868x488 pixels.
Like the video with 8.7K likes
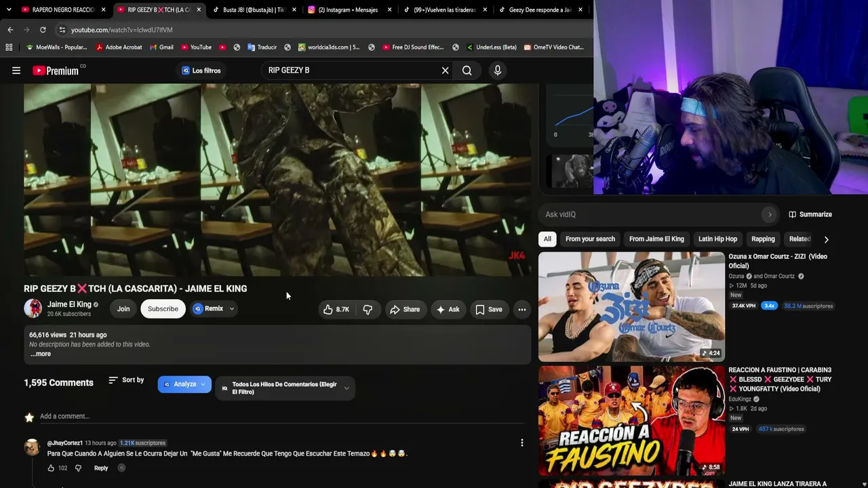336,309
